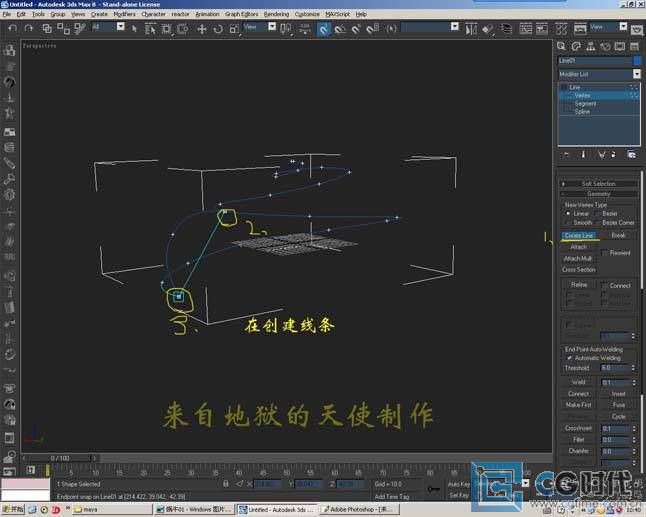646x517 pixels.
Task: Open the selection filter All dropdown
Action: [x=120, y=27]
